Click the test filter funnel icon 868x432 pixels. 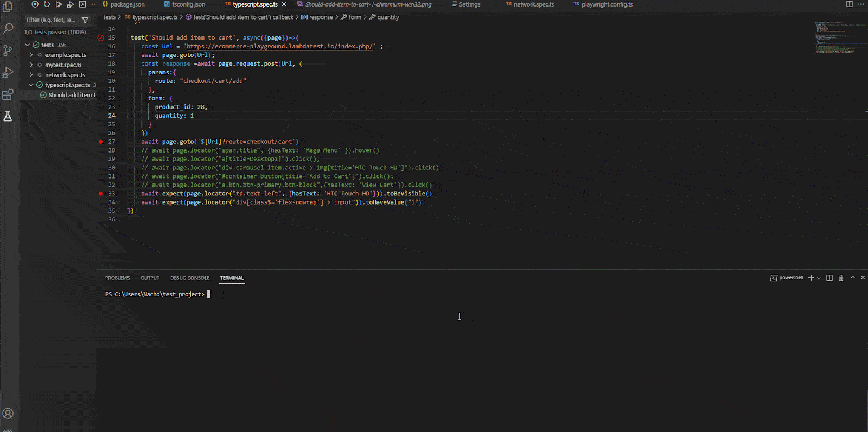[x=85, y=20]
